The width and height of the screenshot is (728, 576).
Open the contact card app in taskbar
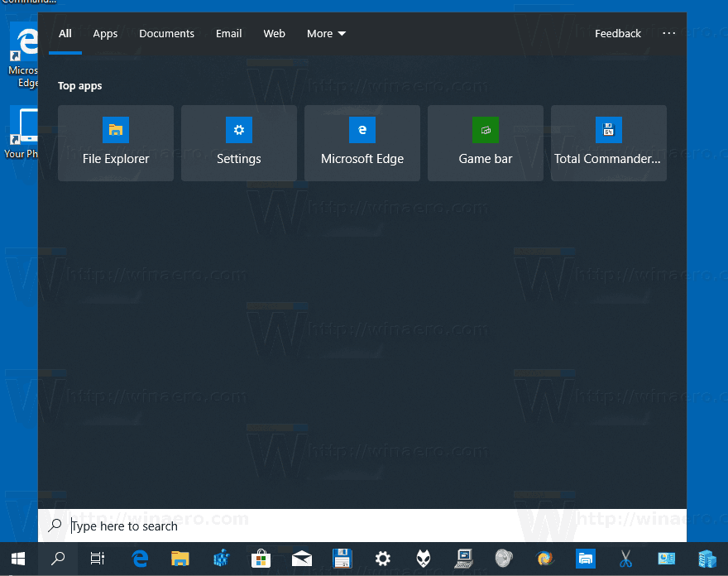pos(667,559)
